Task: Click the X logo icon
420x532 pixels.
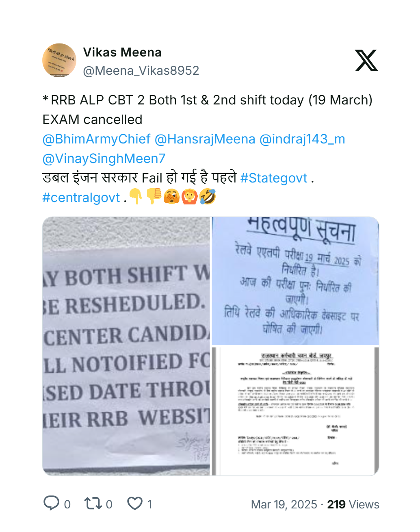Action: pos(366,61)
